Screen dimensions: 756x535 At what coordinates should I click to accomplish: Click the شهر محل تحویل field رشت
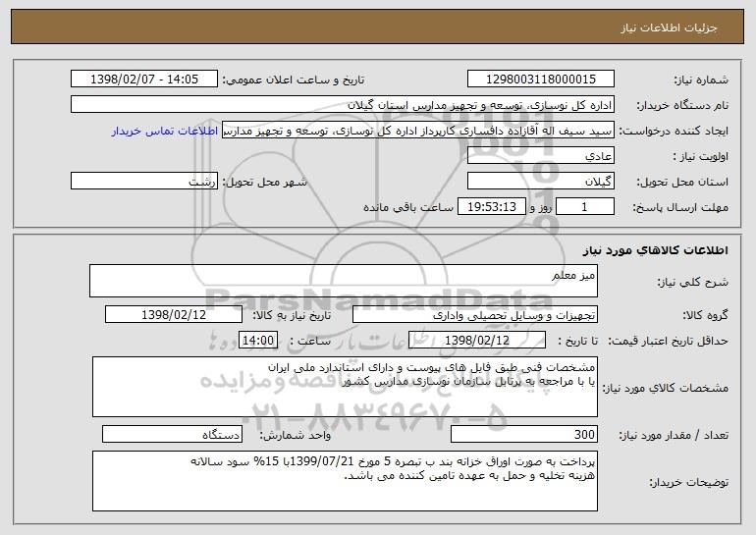click(x=144, y=182)
